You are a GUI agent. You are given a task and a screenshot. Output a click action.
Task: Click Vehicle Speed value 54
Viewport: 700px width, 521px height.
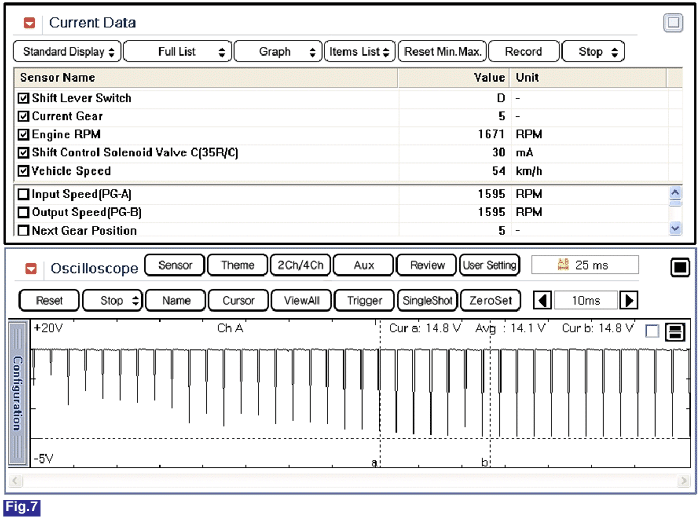click(499, 171)
